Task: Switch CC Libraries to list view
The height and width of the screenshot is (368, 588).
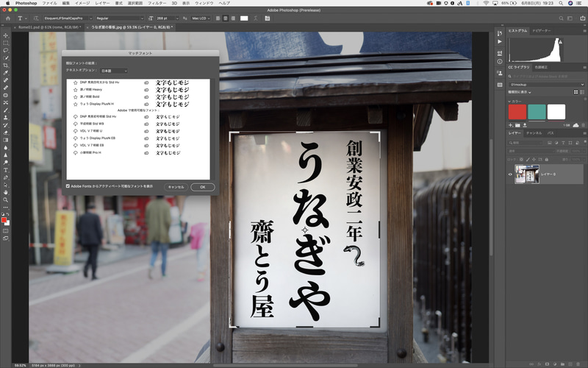Action: (x=582, y=92)
